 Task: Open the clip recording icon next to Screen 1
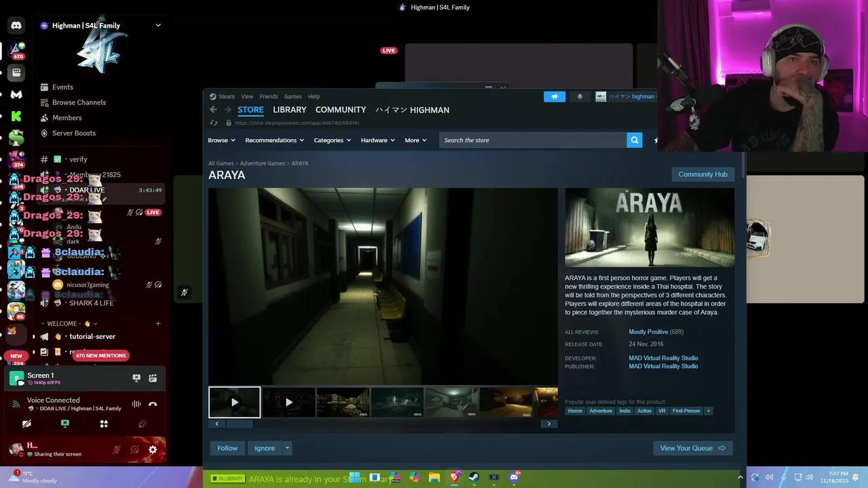153,378
